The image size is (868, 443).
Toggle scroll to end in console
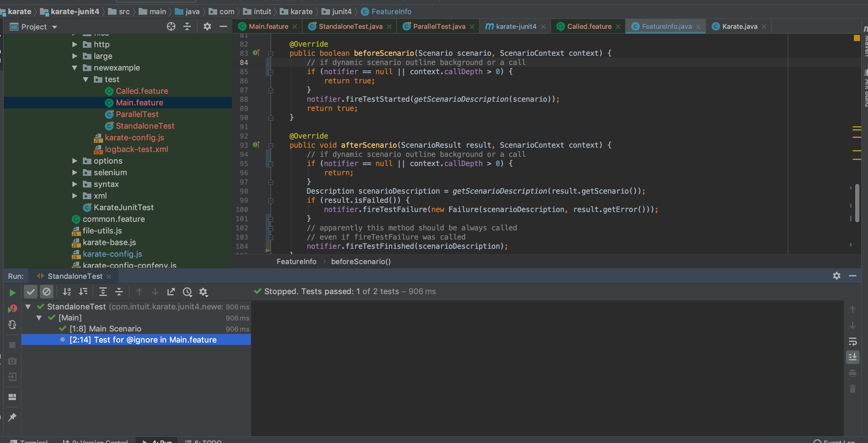pos(852,357)
